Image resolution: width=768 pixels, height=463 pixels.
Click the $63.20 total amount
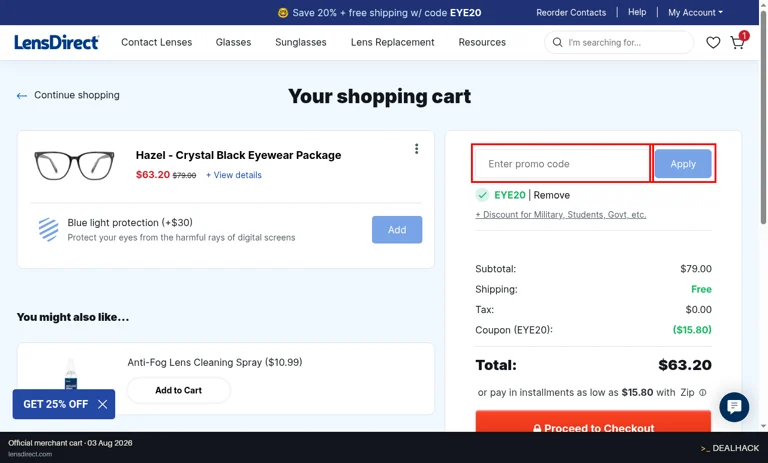[685, 365]
